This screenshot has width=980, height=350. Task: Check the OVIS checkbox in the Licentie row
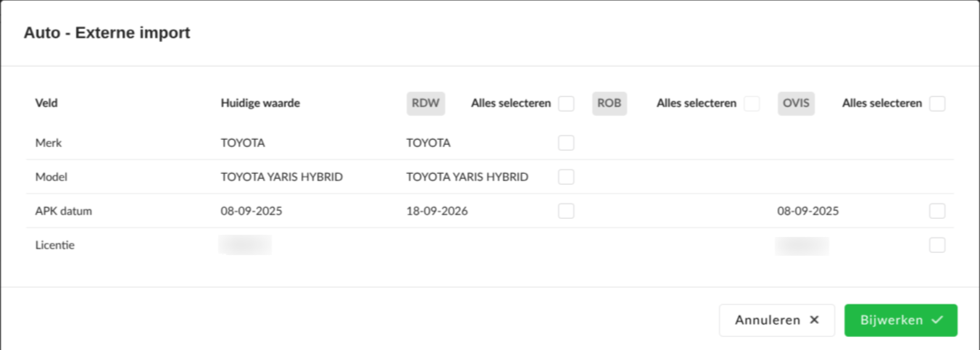[x=937, y=245]
